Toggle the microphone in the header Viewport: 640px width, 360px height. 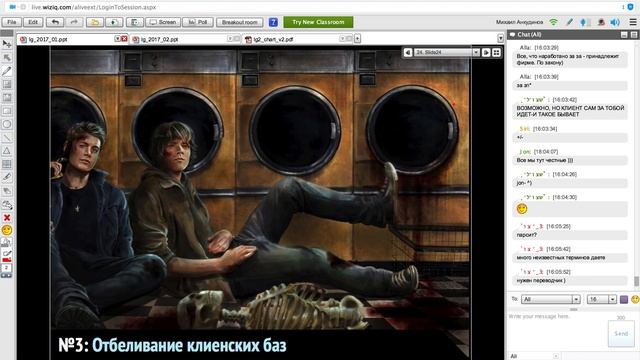tap(584, 22)
